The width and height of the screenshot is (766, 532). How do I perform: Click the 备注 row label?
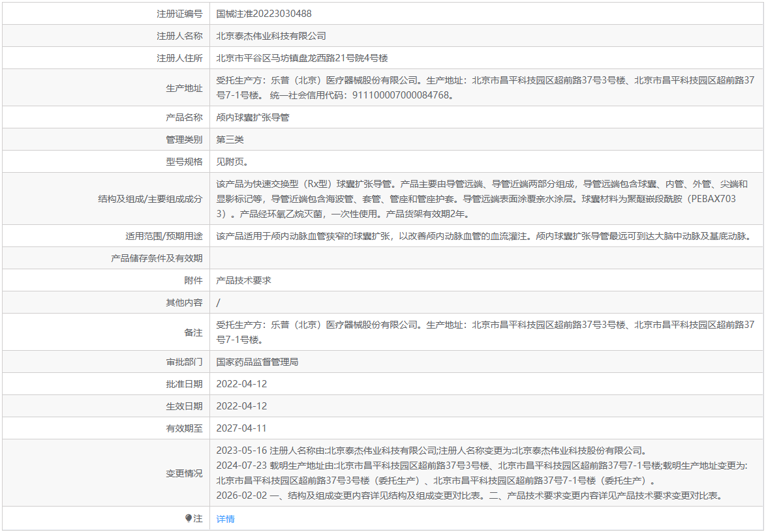[x=193, y=332]
